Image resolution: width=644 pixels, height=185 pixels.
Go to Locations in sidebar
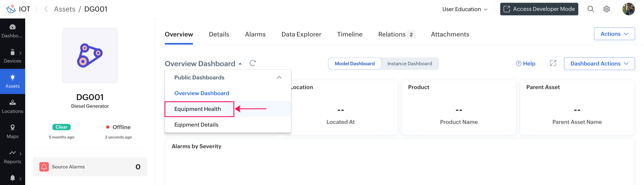coord(13,107)
